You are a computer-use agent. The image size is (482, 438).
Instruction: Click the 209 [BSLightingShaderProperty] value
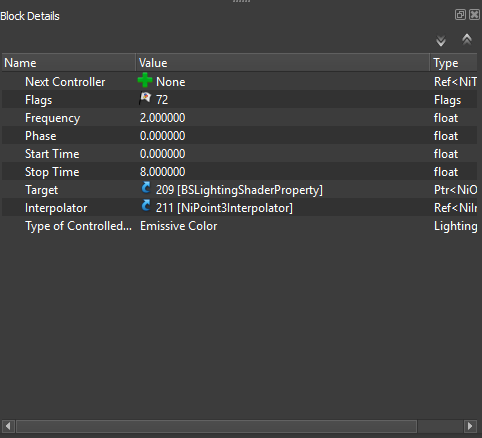click(239, 190)
